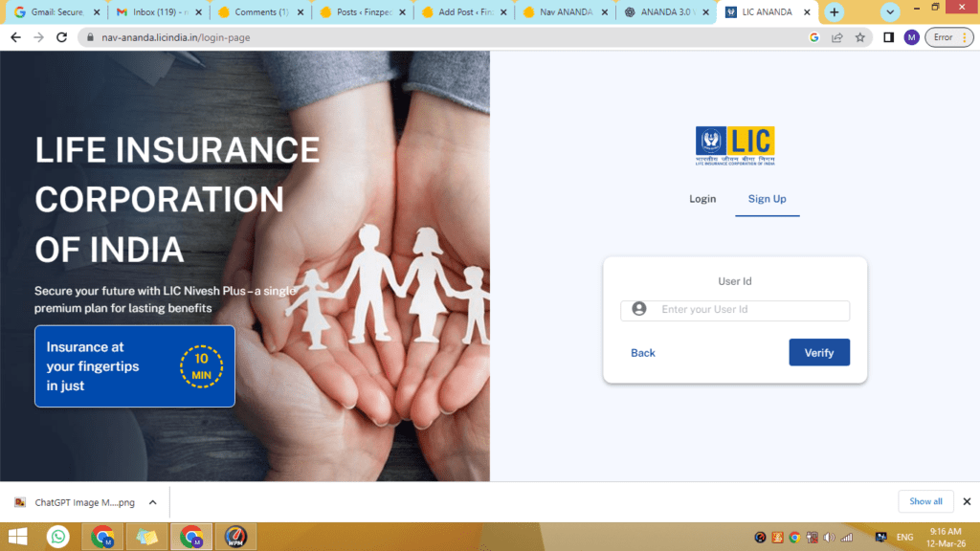Open the share icon next to the address bar
The image size is (980, 551).
click(837, 36)
